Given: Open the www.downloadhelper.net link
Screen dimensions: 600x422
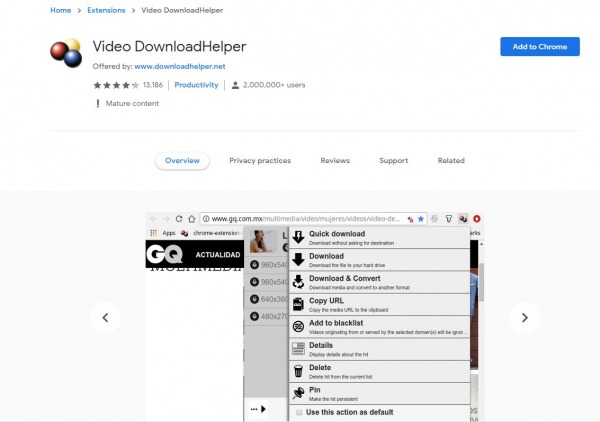Looking at the screenshot, I should click(x=180, y=66).
